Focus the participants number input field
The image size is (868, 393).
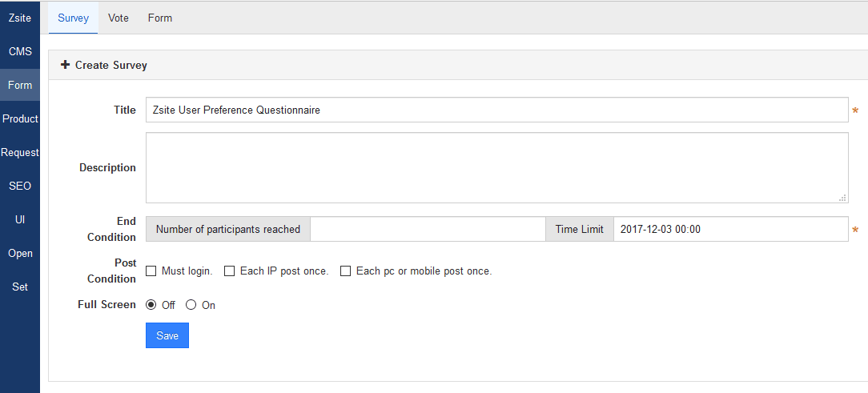point(428,229)
